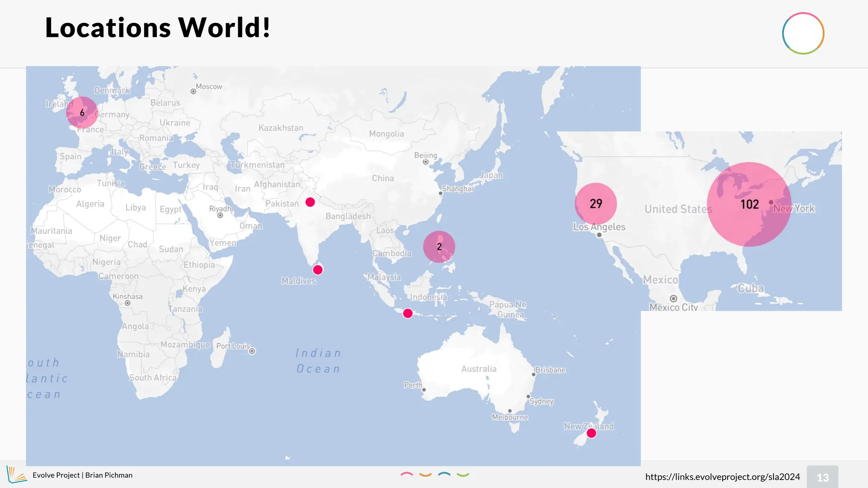
Task: Click the Algeria label
Action: click(90, 204)
